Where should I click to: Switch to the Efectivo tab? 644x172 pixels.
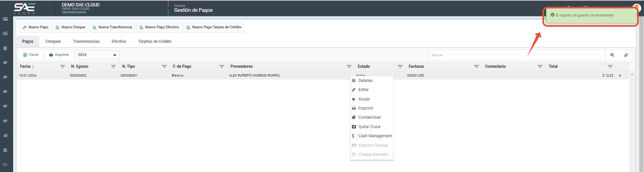click(x=119, y=42)
